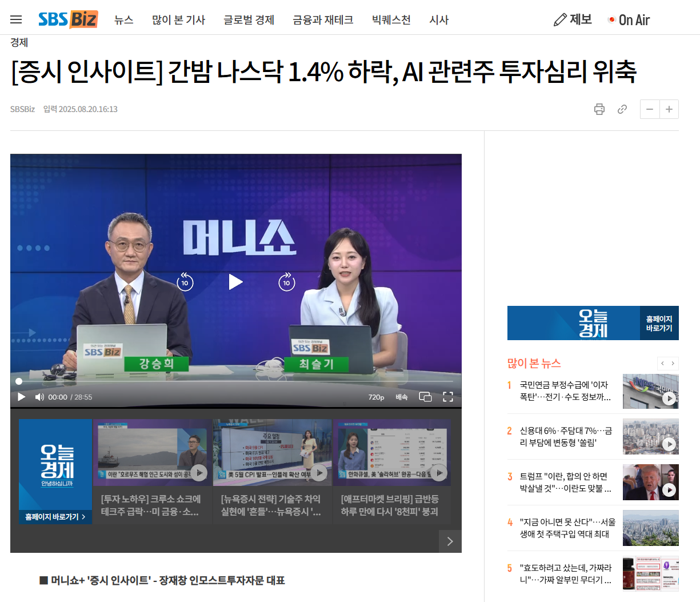The image size is (700, 602).
Task: Click the 경제 category label
Action: coord(19,43)
